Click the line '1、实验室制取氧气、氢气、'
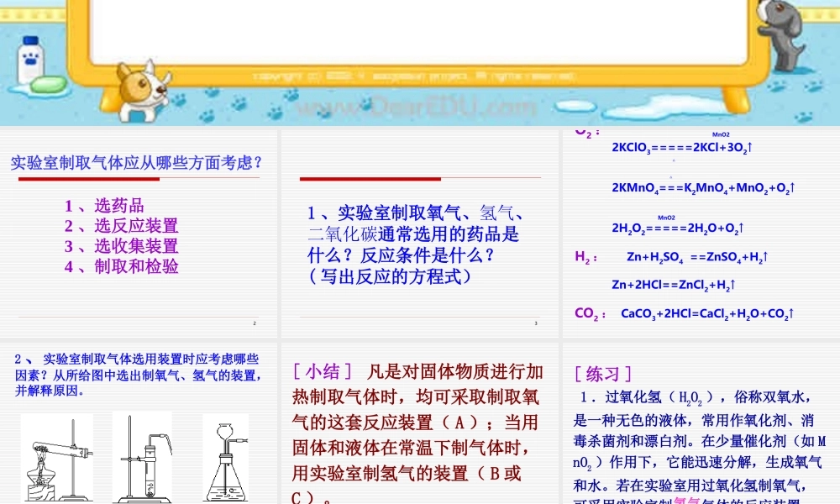Viewport: 840px width, 504px height. [415, 213]
